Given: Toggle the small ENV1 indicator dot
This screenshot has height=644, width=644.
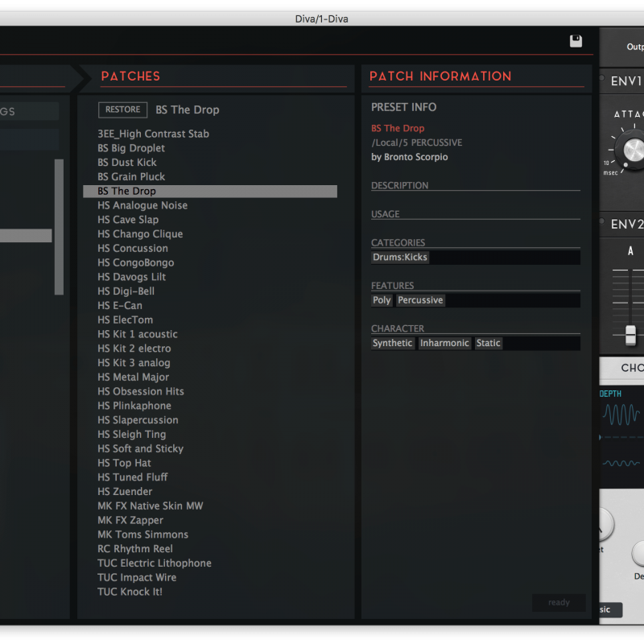Looking at the screenshot, I should click(x=601, y=78).
